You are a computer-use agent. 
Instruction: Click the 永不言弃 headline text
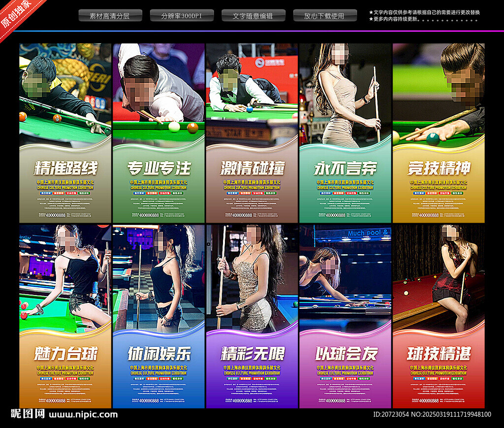(346, 168)
